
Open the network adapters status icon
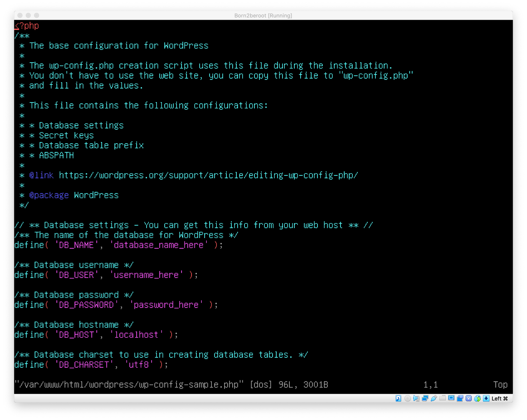pyautogui.click(x=425, y=398)
